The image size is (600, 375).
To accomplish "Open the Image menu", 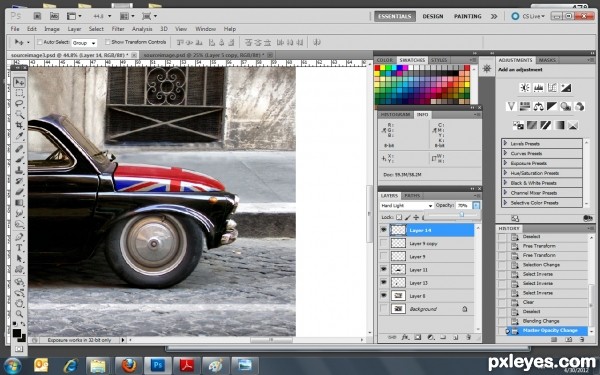I will tap(52, 29).
